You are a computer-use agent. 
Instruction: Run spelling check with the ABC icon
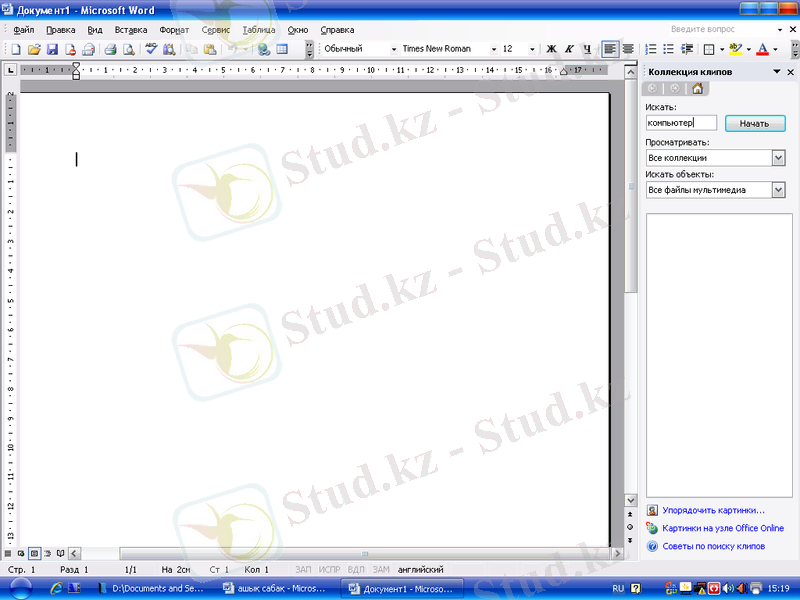pos(152,49)
